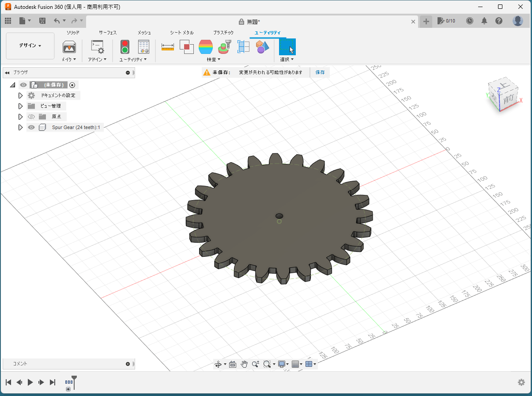Switch to the プラスチック tab
This screenshot has width=532, height=396.
coord(223,33)
